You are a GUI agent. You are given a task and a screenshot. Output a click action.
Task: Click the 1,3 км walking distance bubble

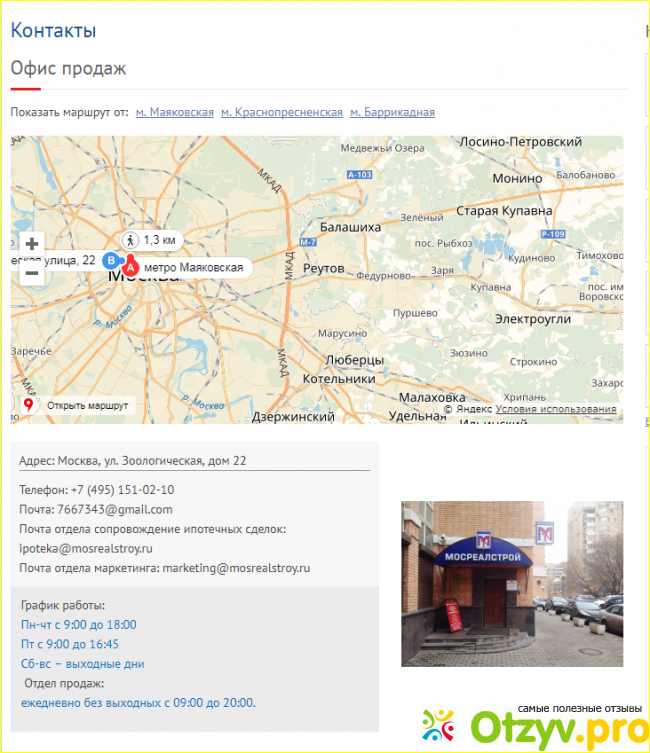tap(152, 240)
